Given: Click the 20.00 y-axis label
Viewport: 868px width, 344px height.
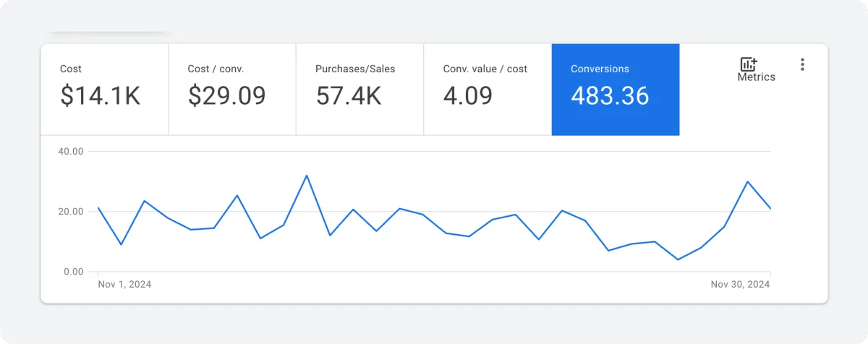Looking at the screenshot, I should point(70,212).
